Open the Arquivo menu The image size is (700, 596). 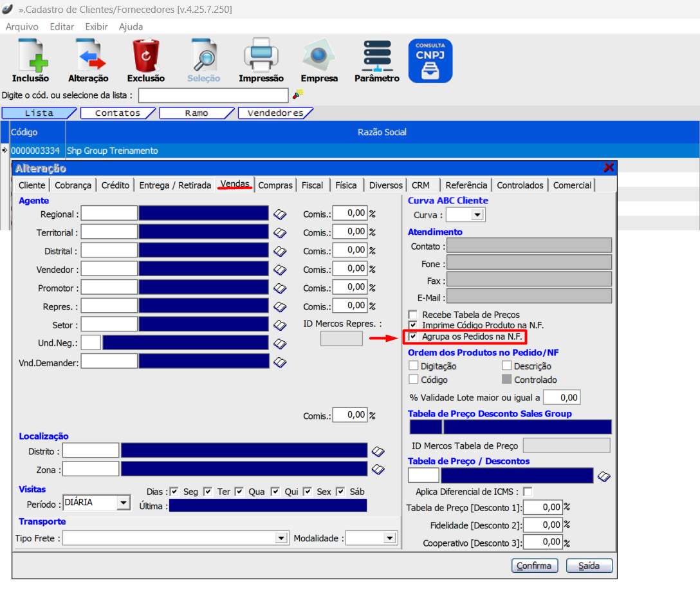point(22,27)
